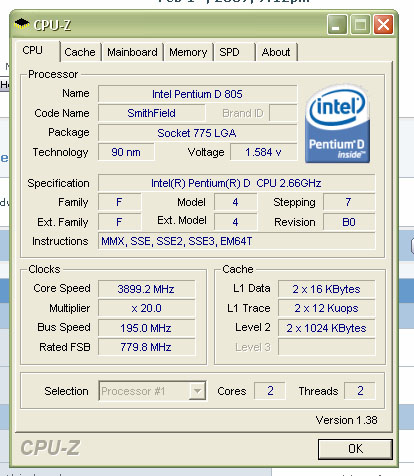This screenshot has height=476, width=414.
Task: Click the Level 2 value 2 x 1024 KBytes
Action: tap(327, 328)
